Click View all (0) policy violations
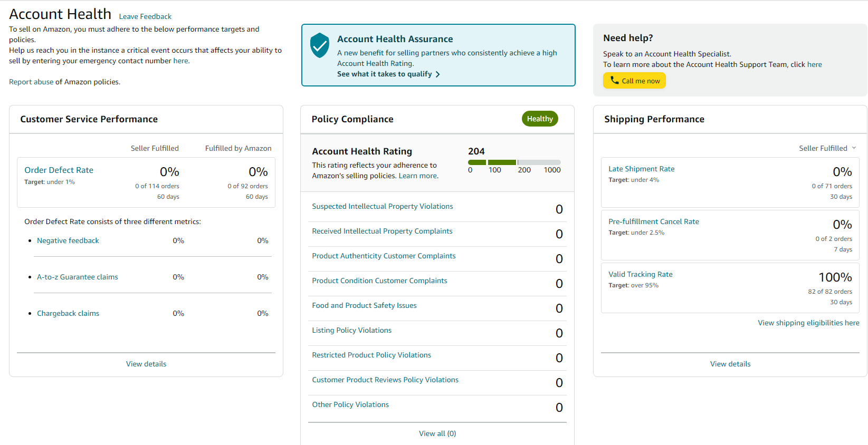The height and width of the screenshot is (445, 868). pyautogui.click(x=437, y=433)
